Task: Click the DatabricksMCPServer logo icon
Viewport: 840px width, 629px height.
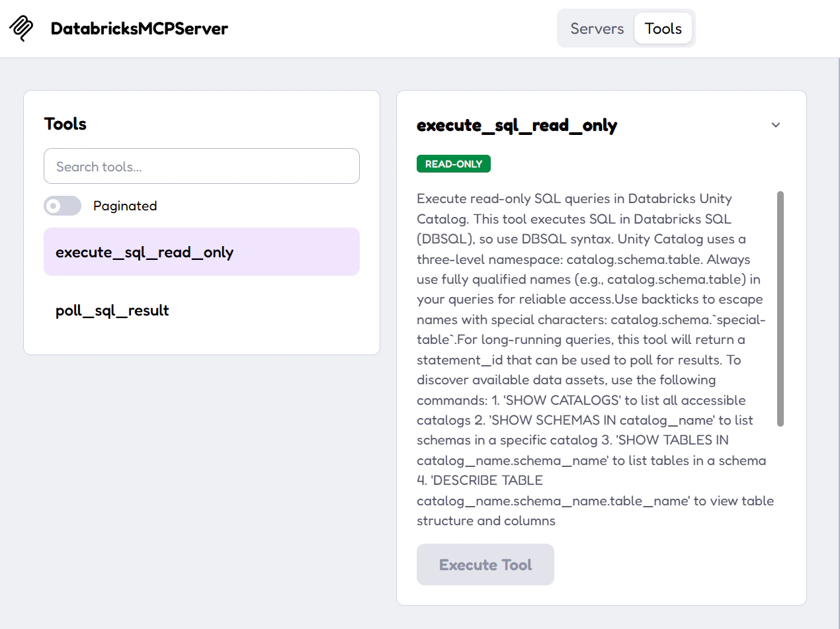Action: [x=21, y=28]
